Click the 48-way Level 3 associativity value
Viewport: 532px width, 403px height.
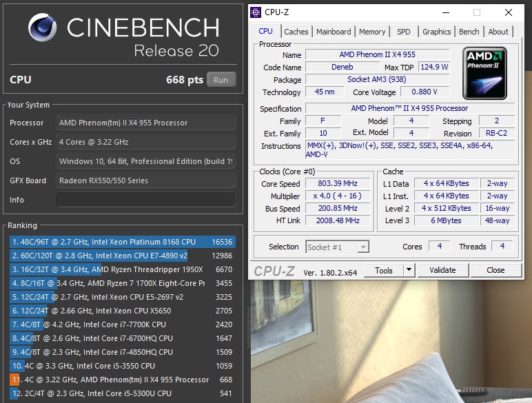pyautogui.click(x=498, y=220)
